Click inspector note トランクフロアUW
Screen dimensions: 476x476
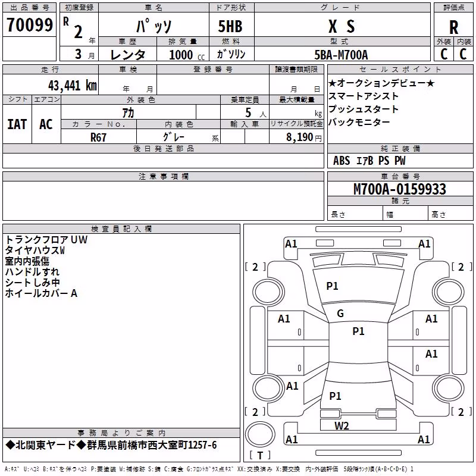click(x=46, y=240)
